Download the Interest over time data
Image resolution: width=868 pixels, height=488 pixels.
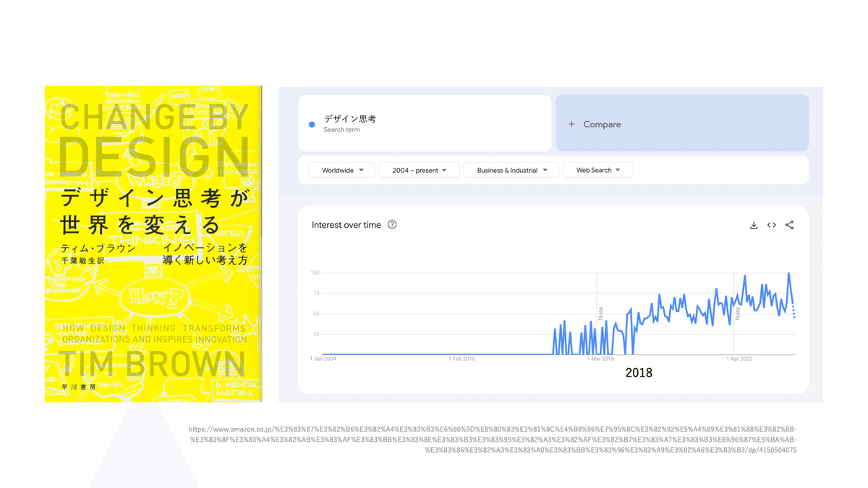[754, 225]
